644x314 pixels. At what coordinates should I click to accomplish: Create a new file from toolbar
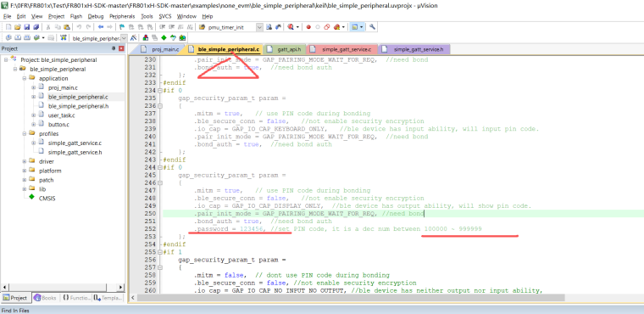pos(8,27)
